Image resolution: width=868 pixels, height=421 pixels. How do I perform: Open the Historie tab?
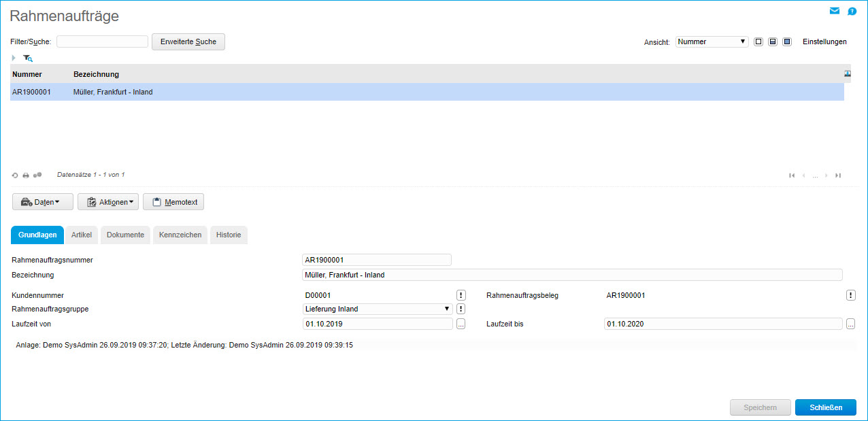[x=228, y=235]
